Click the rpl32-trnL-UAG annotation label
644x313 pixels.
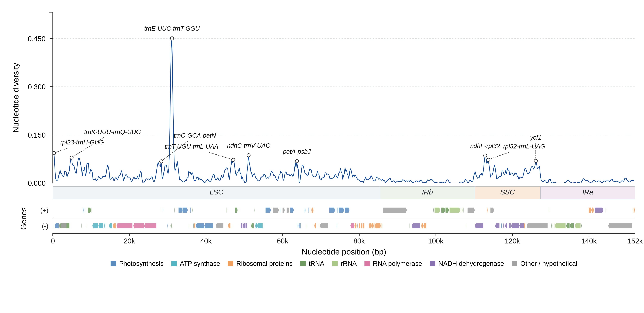524,146
